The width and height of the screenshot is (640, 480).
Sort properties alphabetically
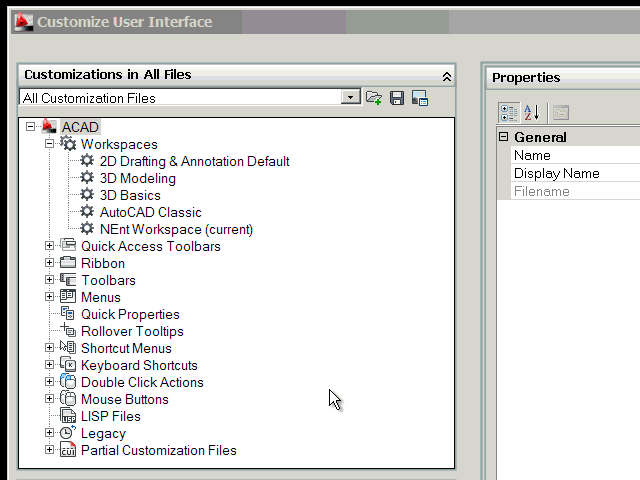click(x=531, y=113)
